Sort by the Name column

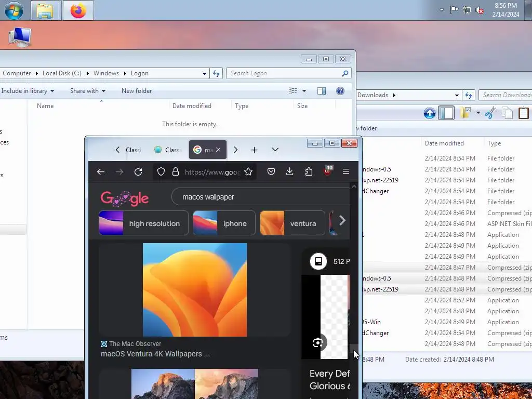pos(45,106)
